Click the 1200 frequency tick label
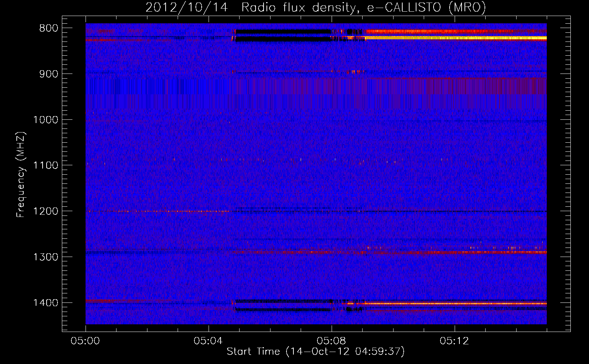This screenshot has height=364, width=589. coord(46,211)
